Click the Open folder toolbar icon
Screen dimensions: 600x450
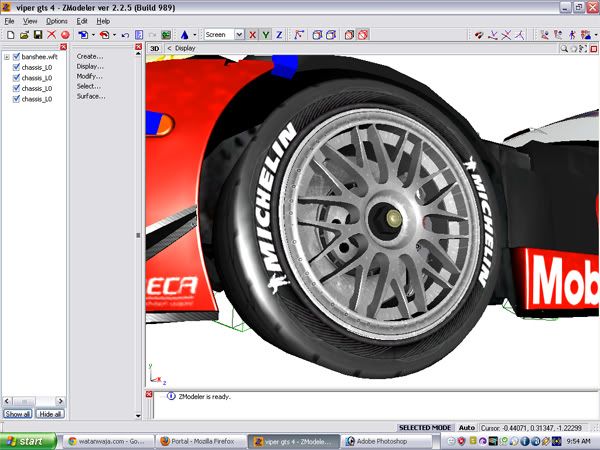(23, 34)
